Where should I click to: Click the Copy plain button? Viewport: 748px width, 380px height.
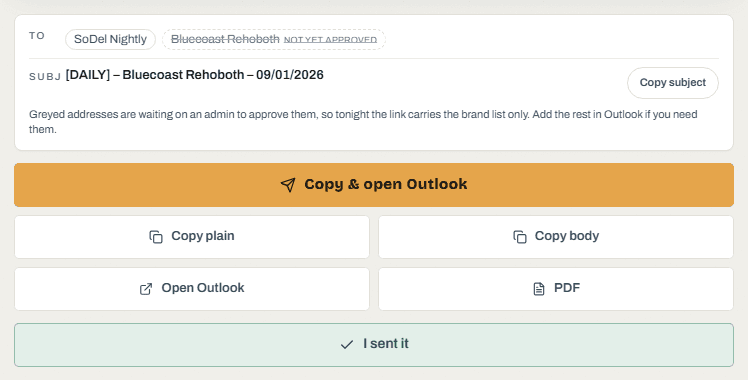(x=192, y=237)
